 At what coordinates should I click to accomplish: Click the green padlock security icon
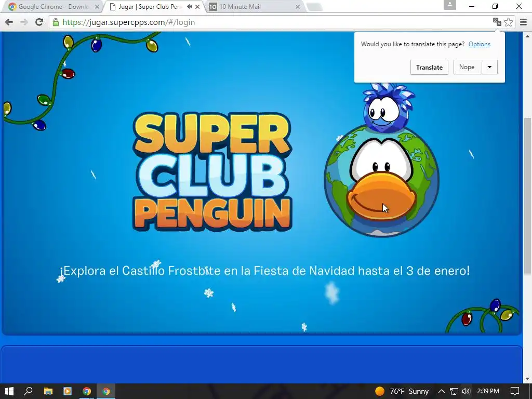click(x=56, y=22)
